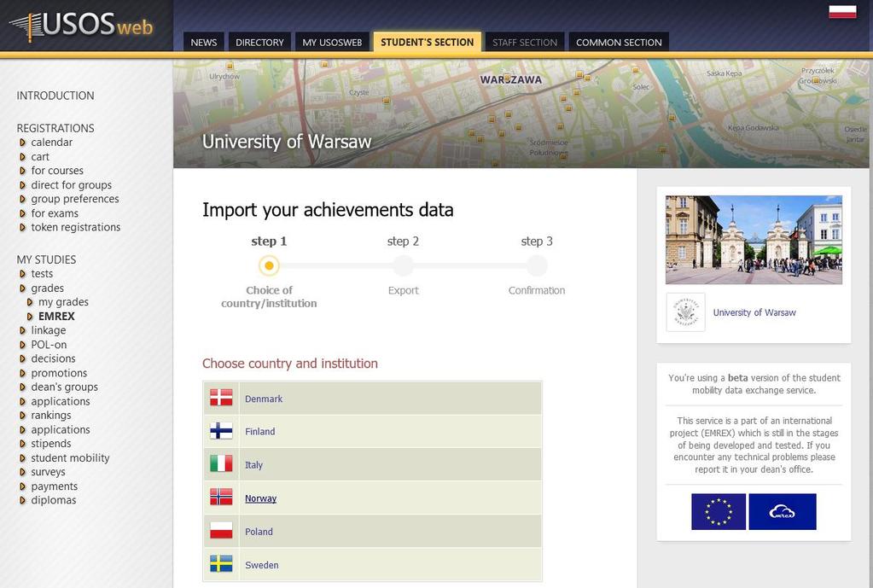Click the Polish flag language switcher
Viewport: 873px width, 588px height.
pyautogui.click(x=842, y=12)
